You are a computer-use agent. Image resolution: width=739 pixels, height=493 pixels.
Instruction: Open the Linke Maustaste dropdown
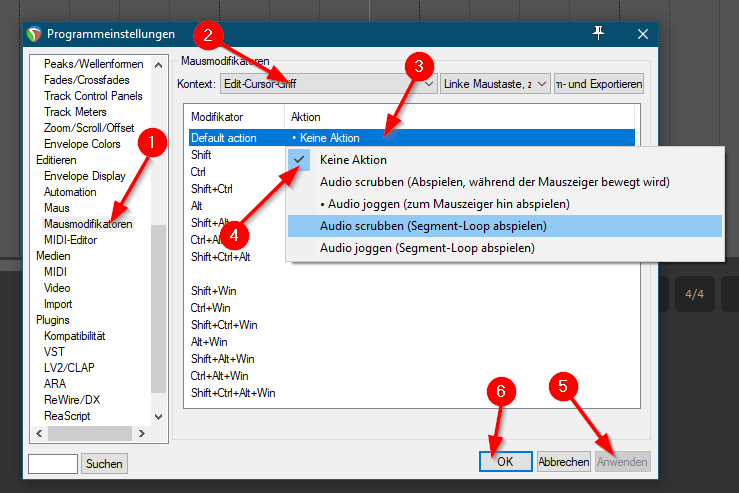pyautogui.click(x=495, y=84)
